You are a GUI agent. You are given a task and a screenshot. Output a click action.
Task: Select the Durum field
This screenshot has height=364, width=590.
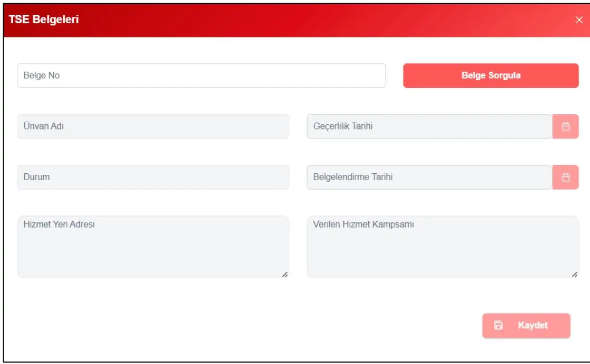click(x=153, y=177)
